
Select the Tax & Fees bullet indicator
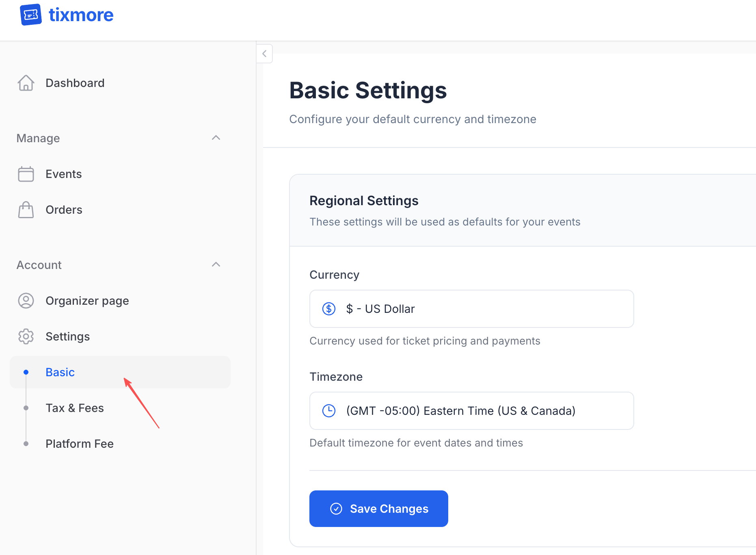pyautogui.click(x=26, y=408)
